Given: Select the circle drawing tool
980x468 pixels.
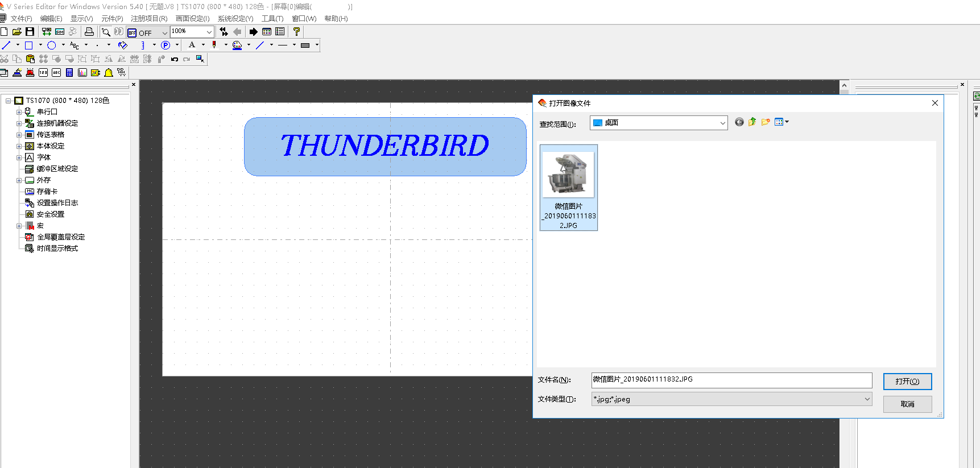Looking at the screenshot, I should (x=52, y=45).
